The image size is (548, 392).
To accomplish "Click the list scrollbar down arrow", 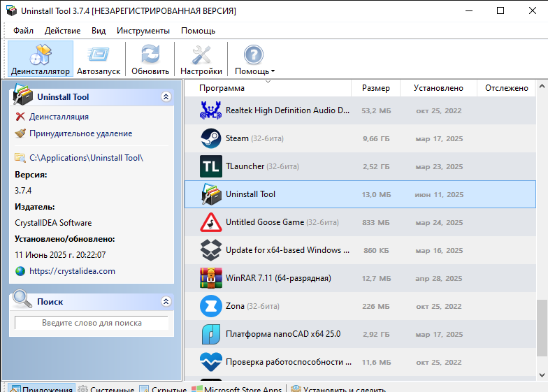I will click(542, 375).
